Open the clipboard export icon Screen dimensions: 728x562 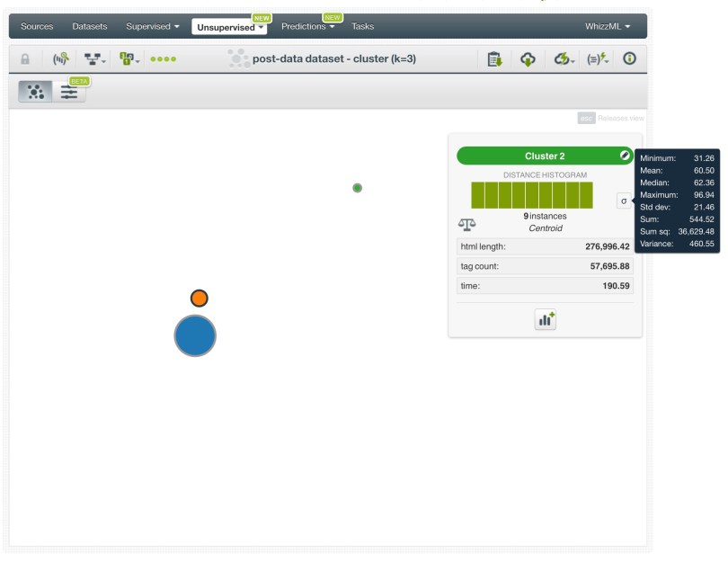click(493, 59)
